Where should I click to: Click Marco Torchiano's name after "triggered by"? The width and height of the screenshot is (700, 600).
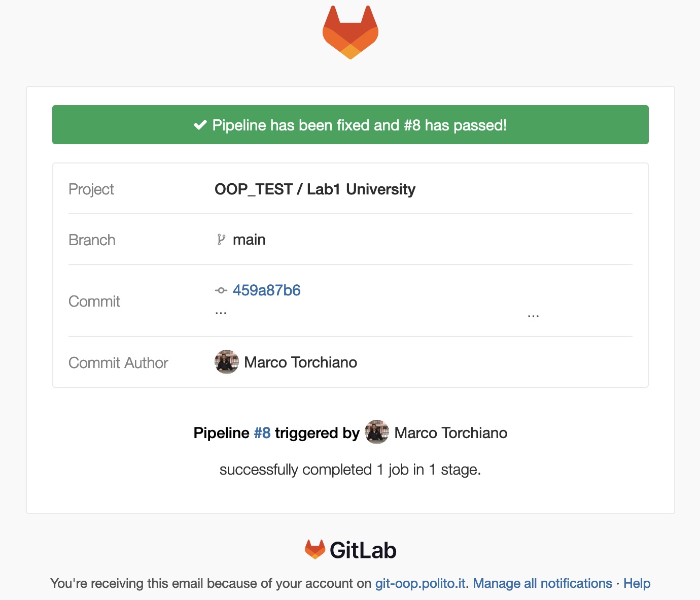450,433
